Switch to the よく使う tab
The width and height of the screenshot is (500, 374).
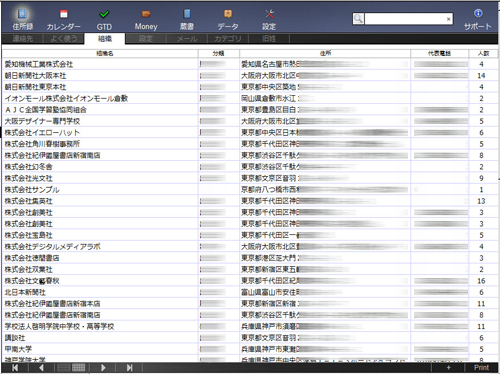[x=64, y=39]
